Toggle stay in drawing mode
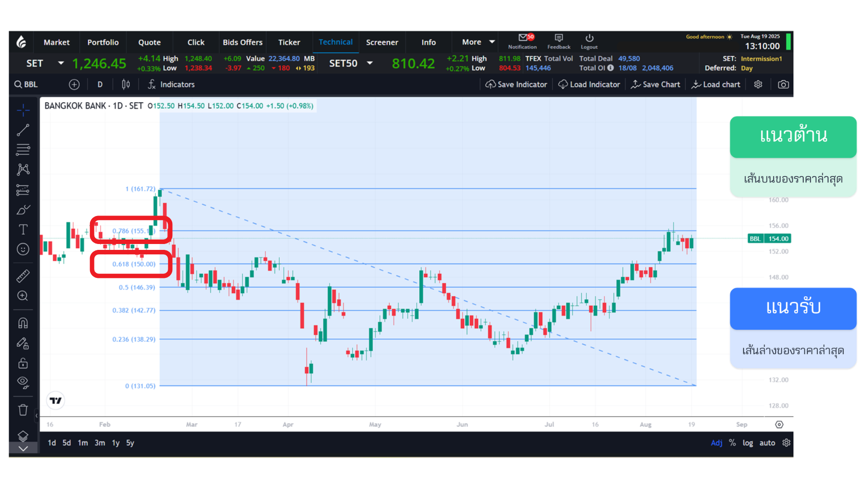 (23, 343)
